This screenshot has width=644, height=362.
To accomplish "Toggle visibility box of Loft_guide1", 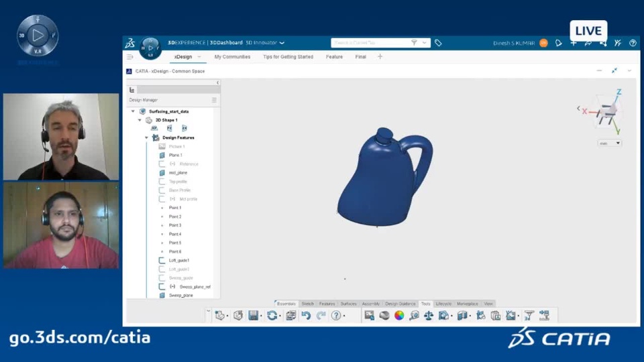I will pyautogui.click(x=162, y=260).
